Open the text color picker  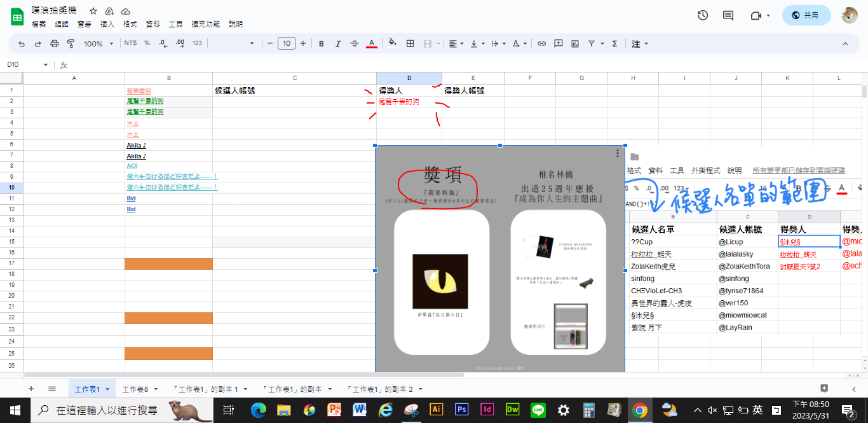click(x=372, y=44)
